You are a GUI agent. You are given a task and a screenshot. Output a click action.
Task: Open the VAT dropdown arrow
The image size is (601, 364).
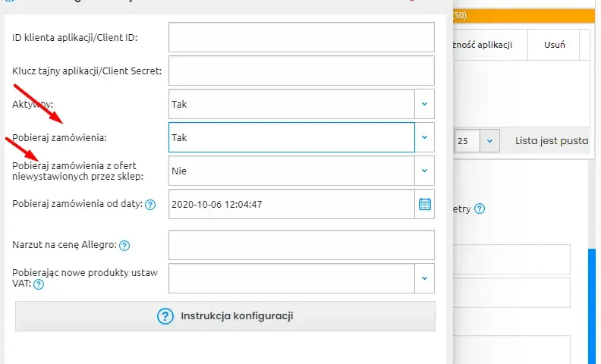[x=424, y=278]
